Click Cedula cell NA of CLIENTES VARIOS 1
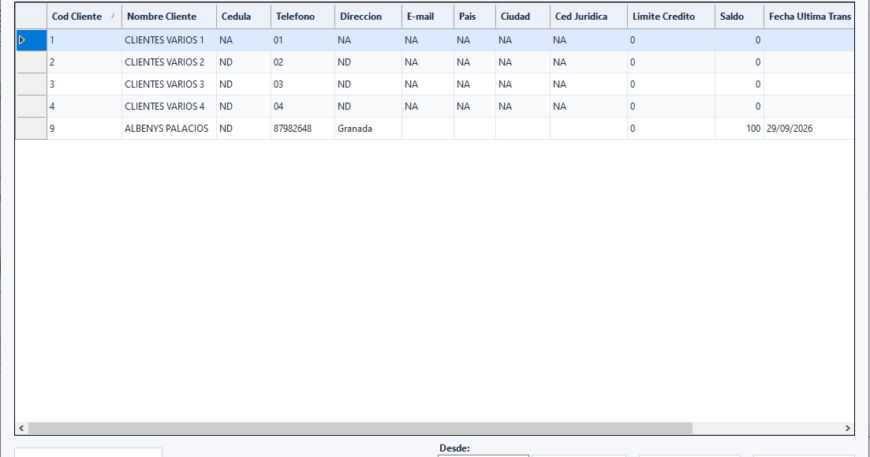 tap(244, 40)
